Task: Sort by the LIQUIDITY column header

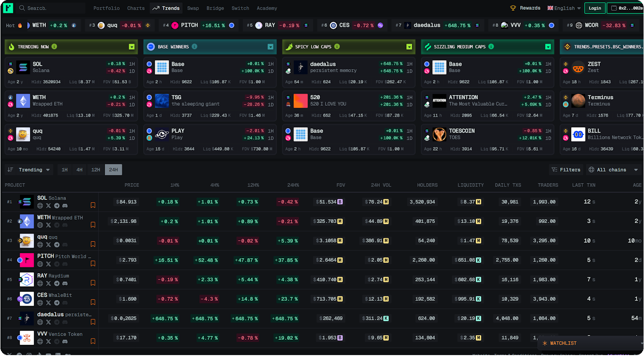Action: click(x=471, y=185)
